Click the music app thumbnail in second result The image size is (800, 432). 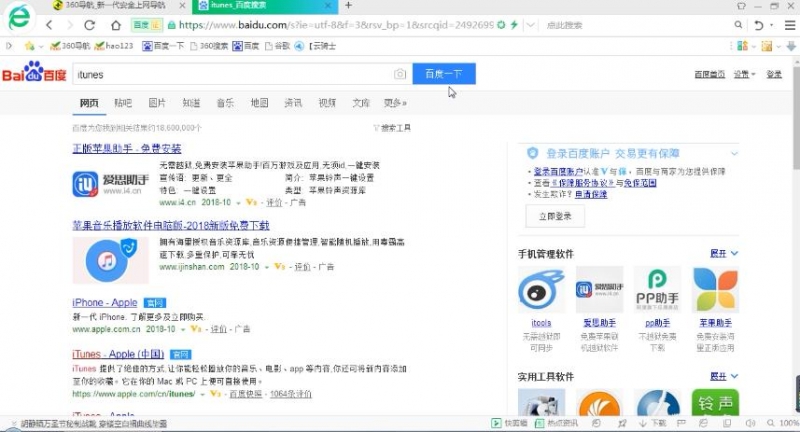pos(110,260)
